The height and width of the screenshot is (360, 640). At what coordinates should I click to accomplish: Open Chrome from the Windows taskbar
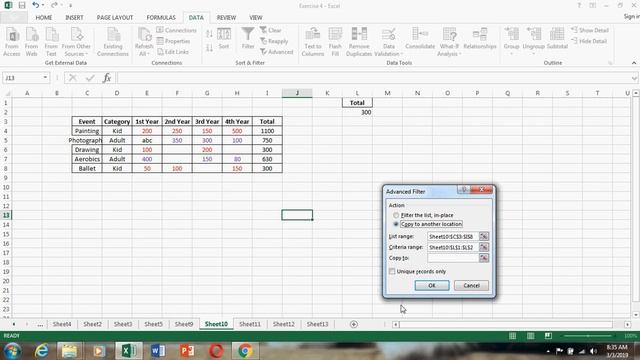tap(245, 351)
